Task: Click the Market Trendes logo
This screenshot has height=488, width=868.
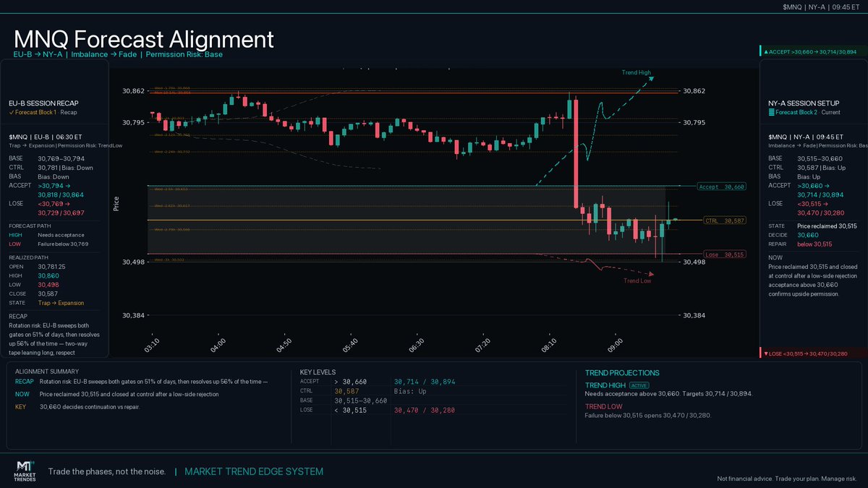Action: [26, 471]
